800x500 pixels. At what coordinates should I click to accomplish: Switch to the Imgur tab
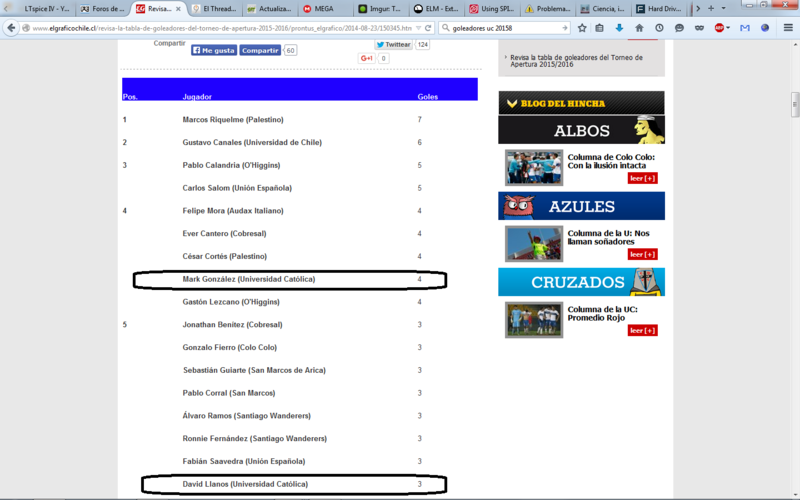(x=380, y=9)
